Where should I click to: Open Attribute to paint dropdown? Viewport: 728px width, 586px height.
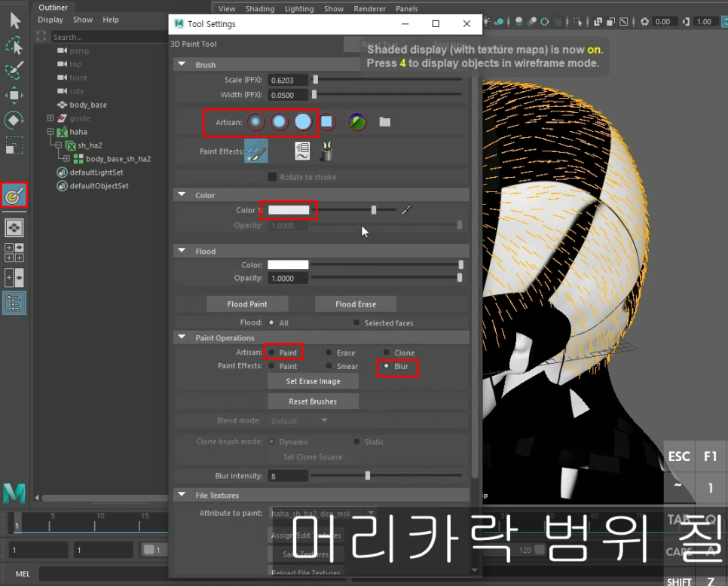(371, 513)
